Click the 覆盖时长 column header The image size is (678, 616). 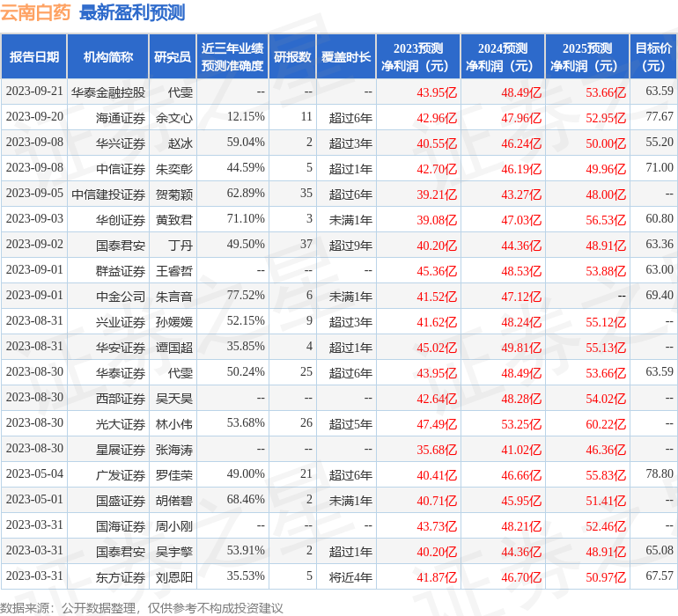tap(346, 56)
